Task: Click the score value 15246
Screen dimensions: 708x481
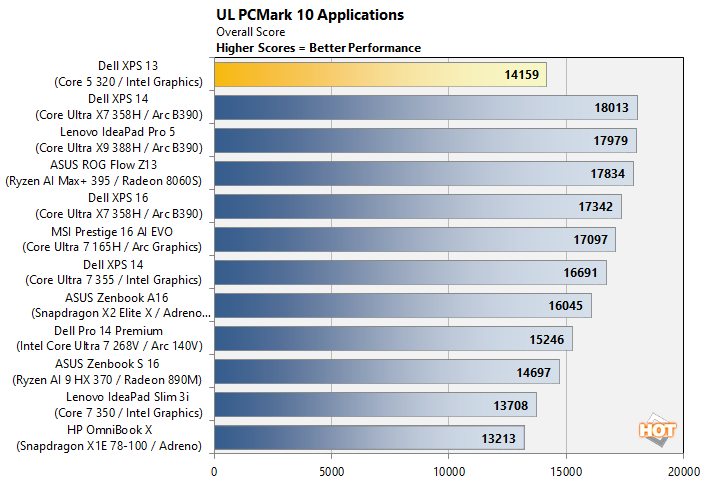Action: 546,339
